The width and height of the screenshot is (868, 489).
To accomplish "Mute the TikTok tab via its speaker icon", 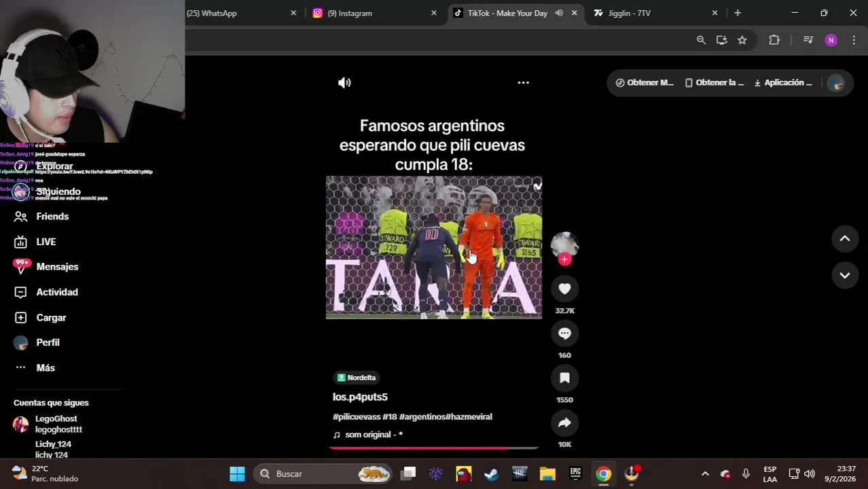I will (559, 13).
